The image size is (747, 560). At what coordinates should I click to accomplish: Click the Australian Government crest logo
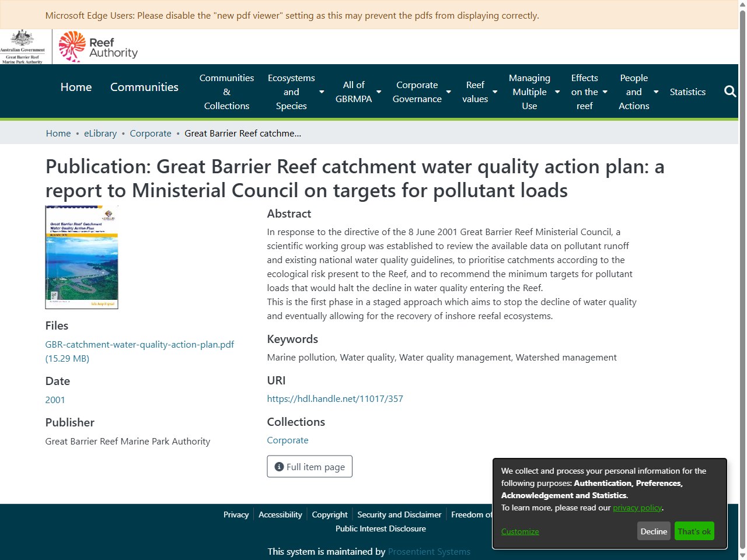coord(23,47)
